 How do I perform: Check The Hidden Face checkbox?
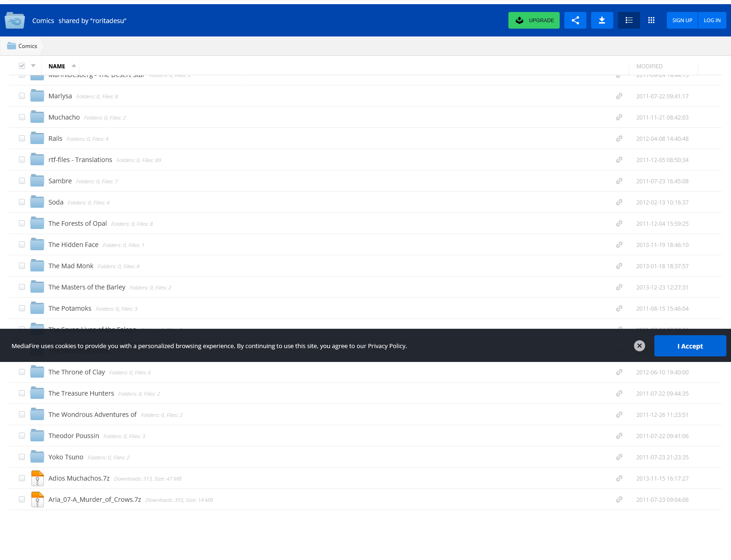[22, 245]
